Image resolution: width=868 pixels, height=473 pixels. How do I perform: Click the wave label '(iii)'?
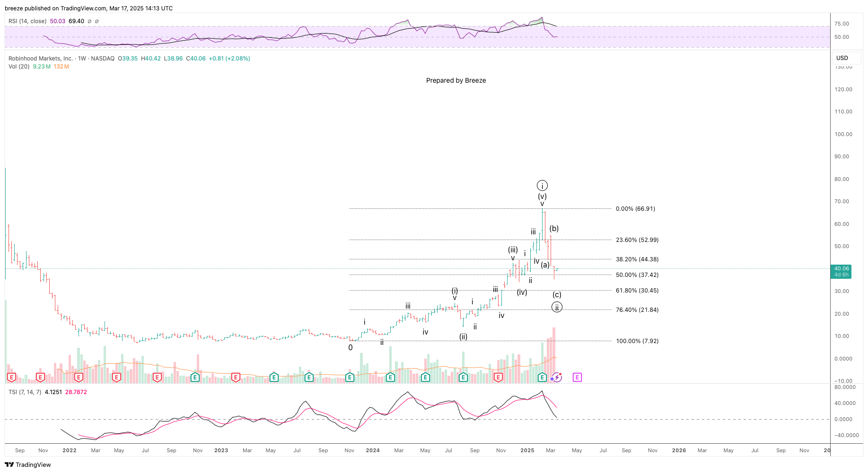click(x=513, y=250)
